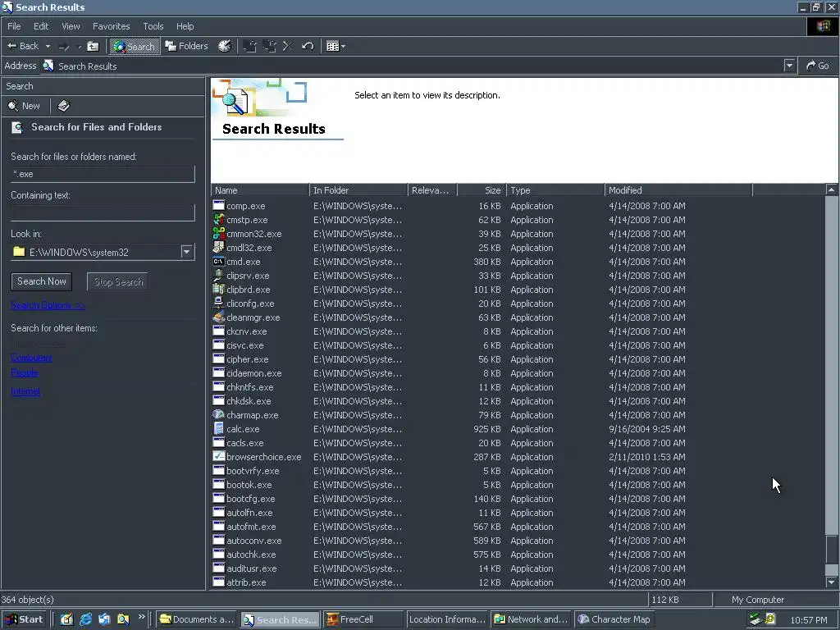Screen dimensions: 840x630
Task: Sort by the In Folder column header
Action: click(x=358, y=190)
